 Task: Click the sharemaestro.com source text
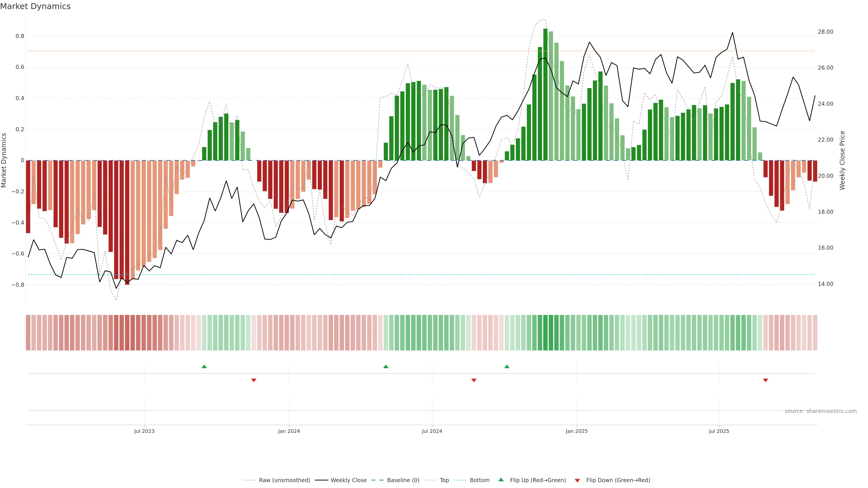[821, 411]
